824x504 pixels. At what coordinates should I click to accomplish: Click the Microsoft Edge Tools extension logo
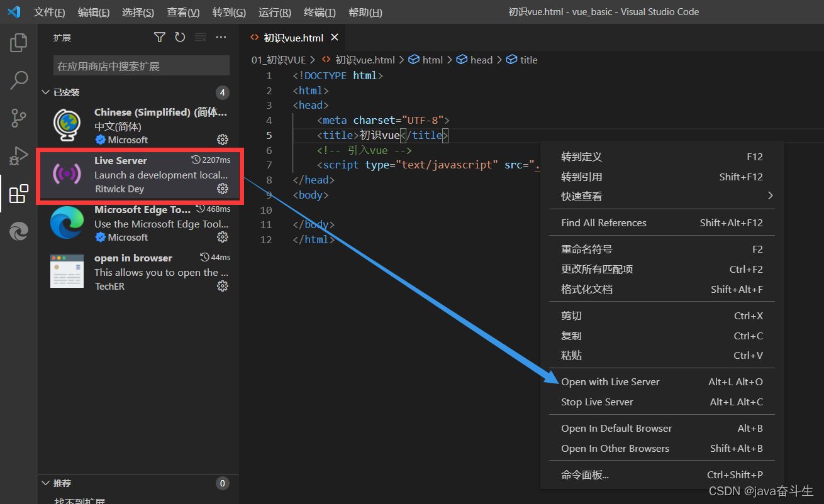[x=67, y=222]
